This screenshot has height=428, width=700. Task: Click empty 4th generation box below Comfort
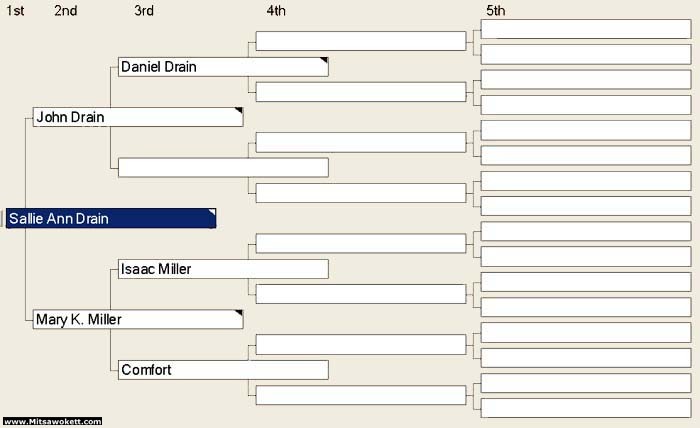[361, 395]
